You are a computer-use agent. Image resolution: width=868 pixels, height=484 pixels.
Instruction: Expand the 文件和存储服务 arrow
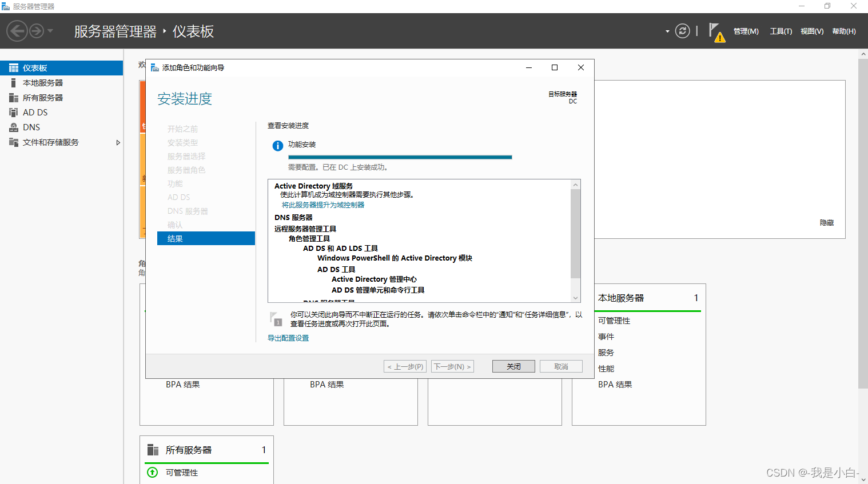click(x=118, y=142)
